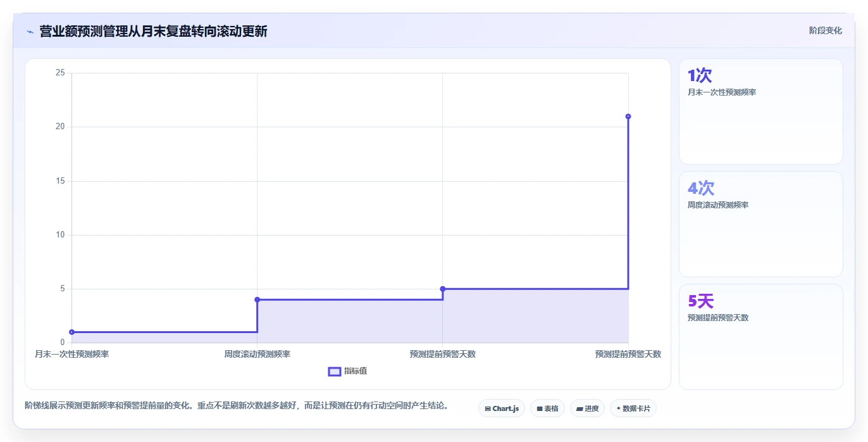Click the y-axis tick label 20
Image resolution: width=868 pixels, height=442 pixels.
coord(60,127)
